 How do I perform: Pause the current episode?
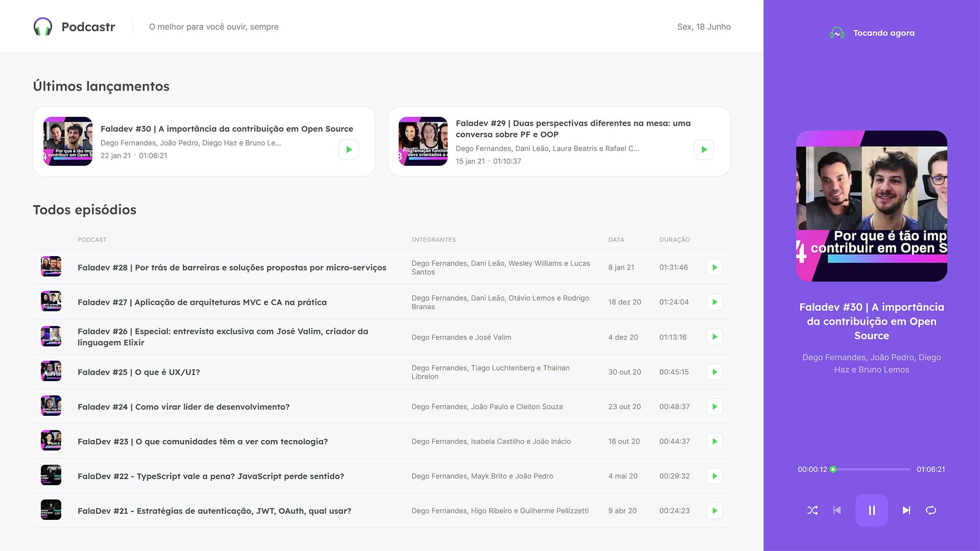tap(872, 510)
